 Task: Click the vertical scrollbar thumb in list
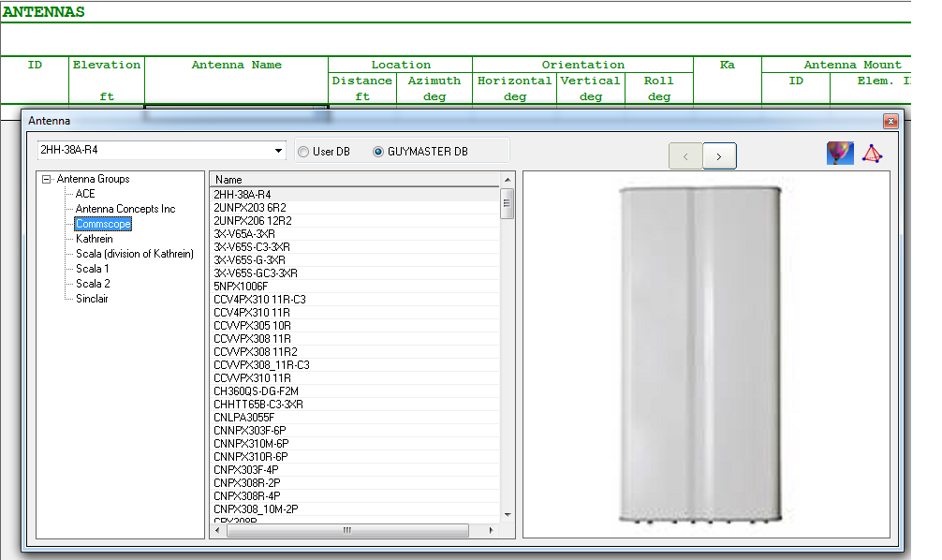pyautogui.click(x=507, y=204)
